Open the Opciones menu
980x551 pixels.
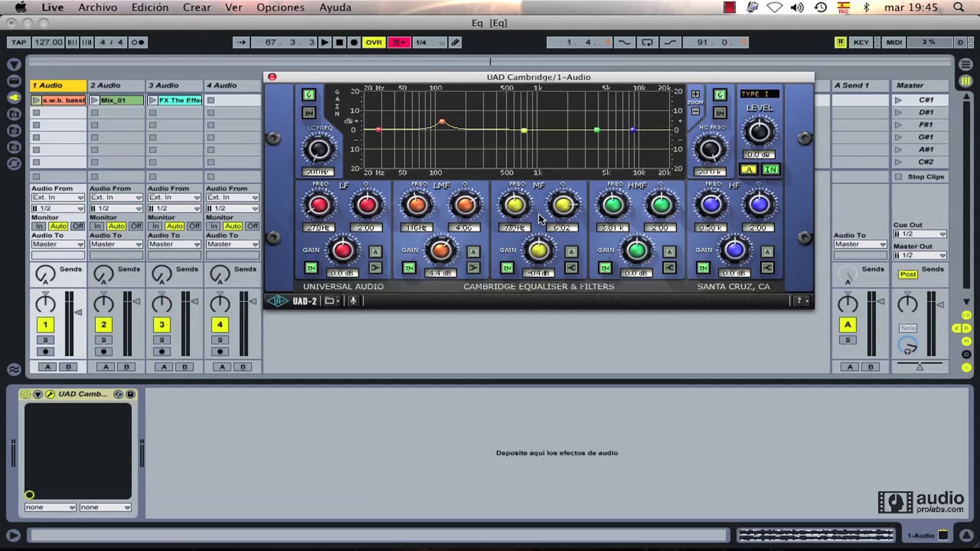click(x=280, y=7)
